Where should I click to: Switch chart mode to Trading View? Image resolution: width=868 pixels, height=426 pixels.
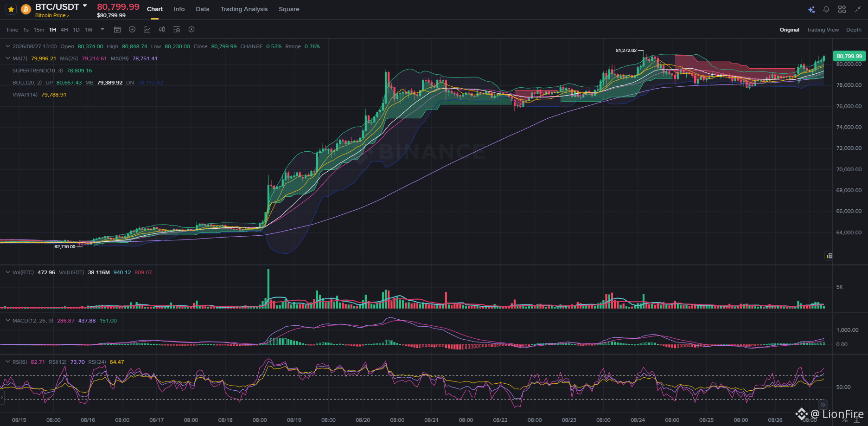(823, 30)
